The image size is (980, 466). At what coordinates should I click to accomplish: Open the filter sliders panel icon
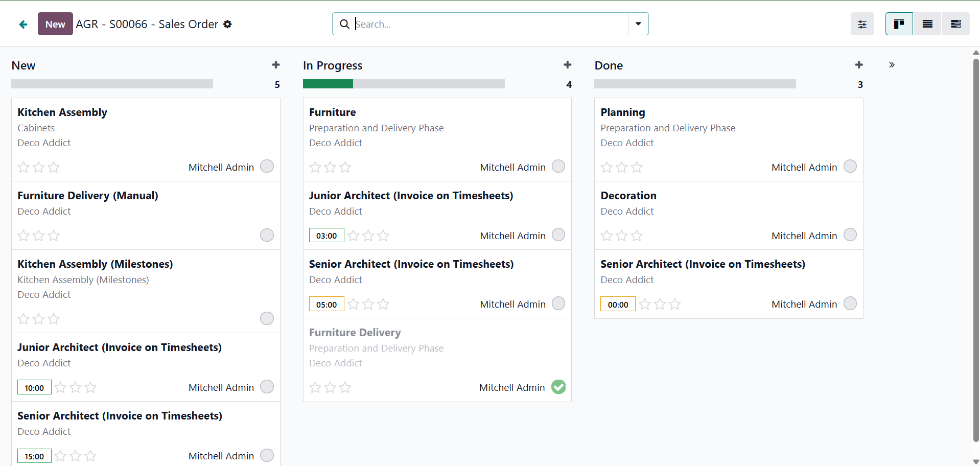coord(862,24)
